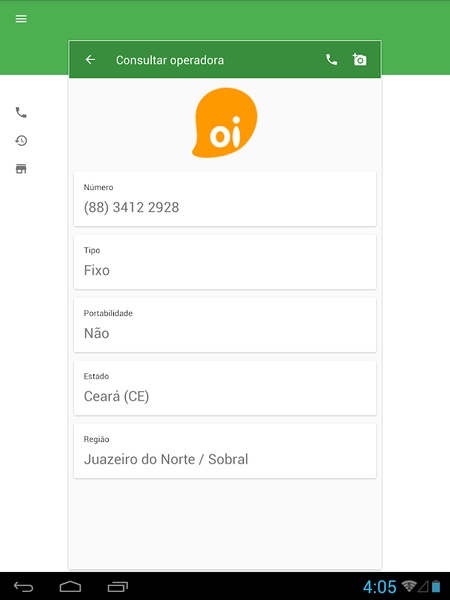Viewport: 450px width, 600px height.
Task: Select the Número field (88) 3412 2928
Action: 225,199
